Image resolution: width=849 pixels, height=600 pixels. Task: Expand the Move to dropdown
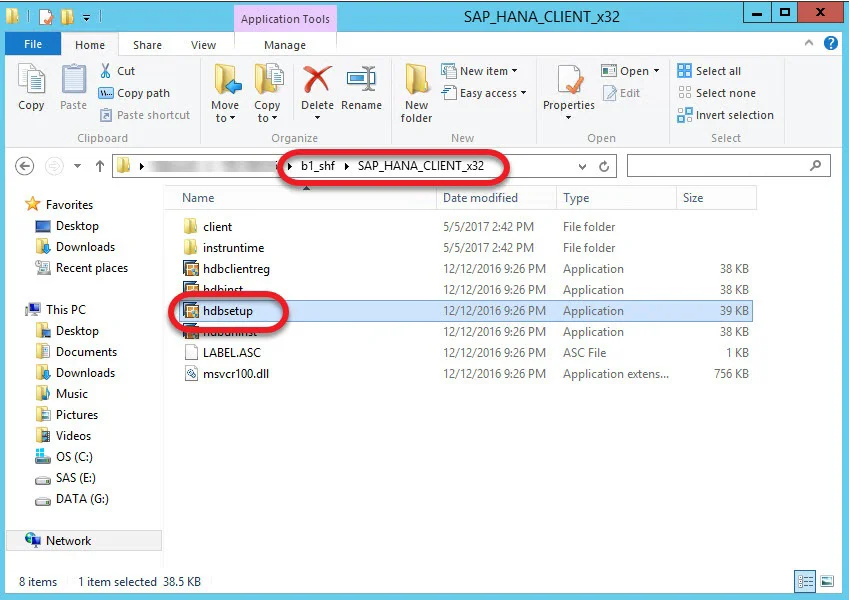225,118
